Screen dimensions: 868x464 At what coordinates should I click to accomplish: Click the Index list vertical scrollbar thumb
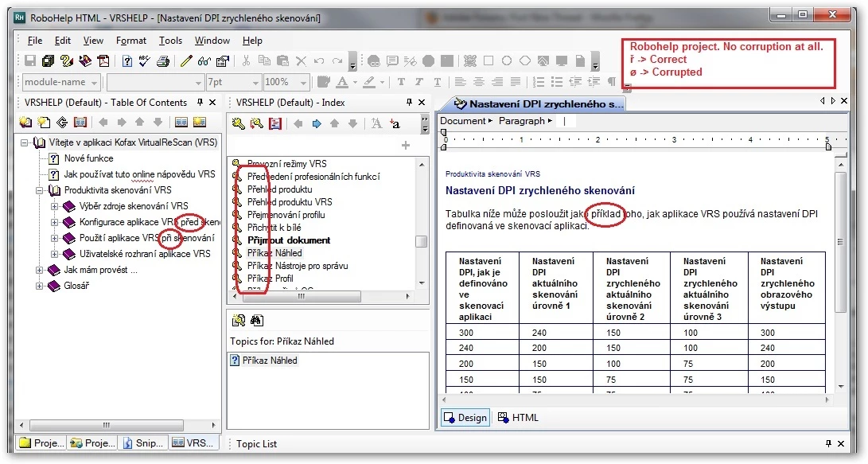(422, 241)
